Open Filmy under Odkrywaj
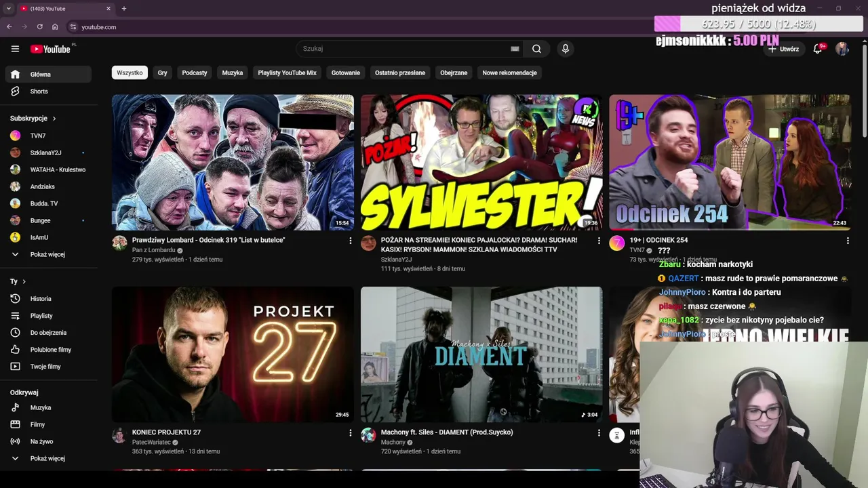The height and width of the screenshot is (488, 868). tap(47, 425)
